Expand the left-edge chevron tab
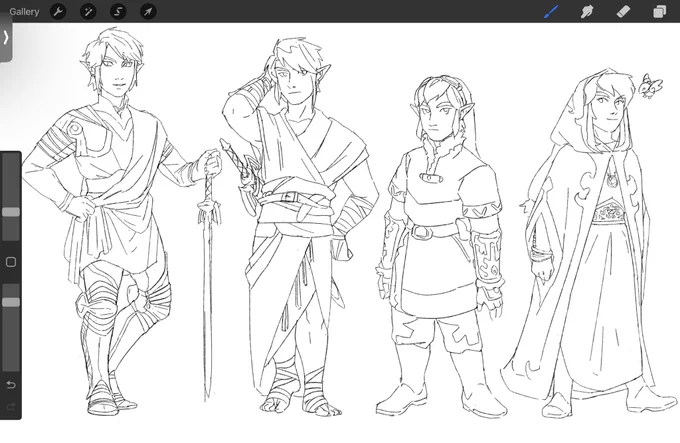Screen dimensions: 680x443 point(6,38)
